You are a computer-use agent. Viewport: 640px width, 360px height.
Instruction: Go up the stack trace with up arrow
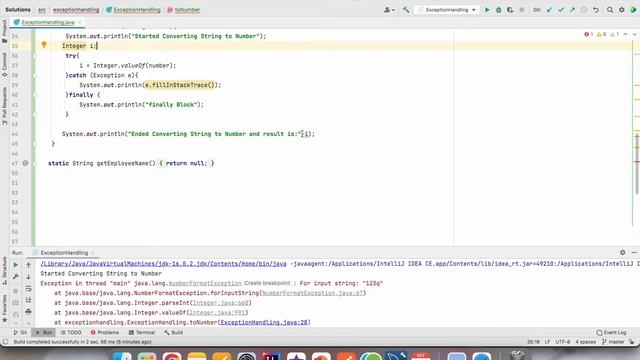[28, 265]
